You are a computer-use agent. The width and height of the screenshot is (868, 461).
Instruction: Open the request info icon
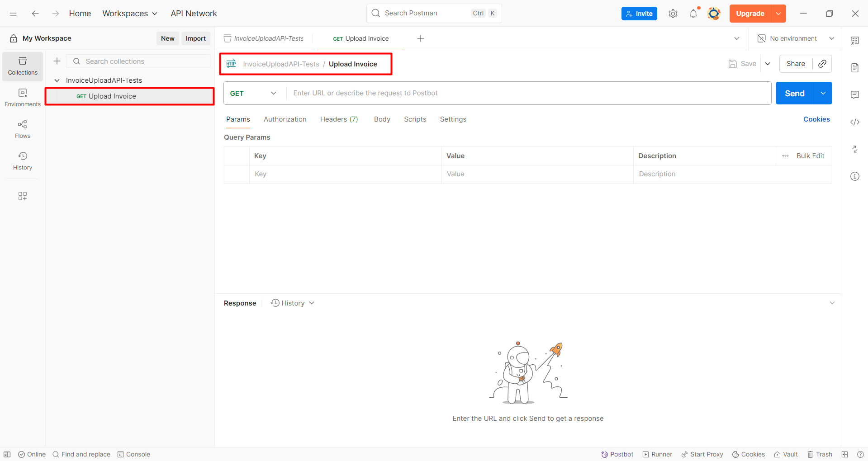[x=854, y=176]
